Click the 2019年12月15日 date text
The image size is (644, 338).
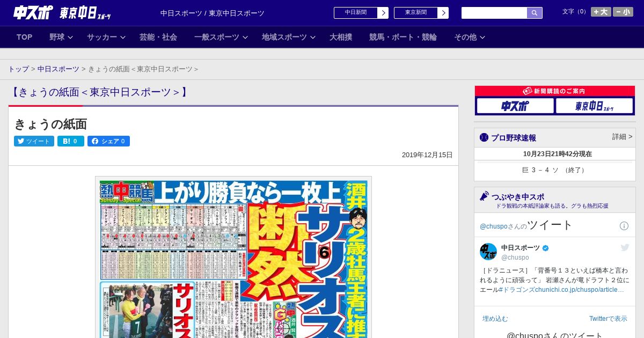427,155
